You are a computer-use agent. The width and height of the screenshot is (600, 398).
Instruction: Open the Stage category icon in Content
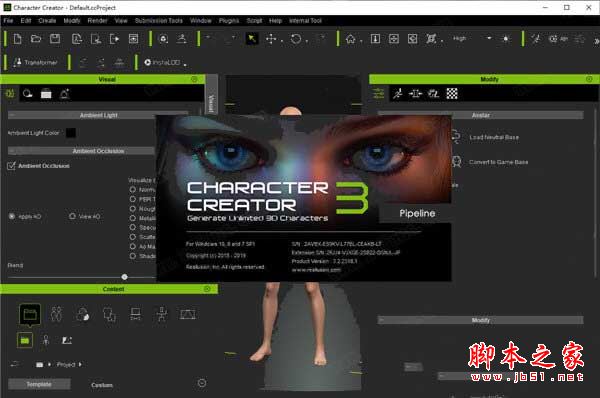[x=188, y=315]
